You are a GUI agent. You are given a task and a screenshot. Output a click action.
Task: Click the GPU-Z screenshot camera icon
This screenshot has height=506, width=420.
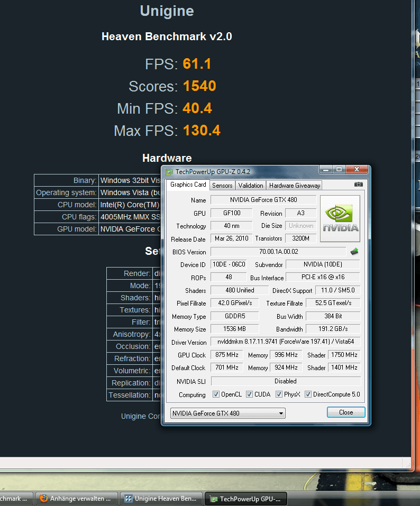point(358,185)
